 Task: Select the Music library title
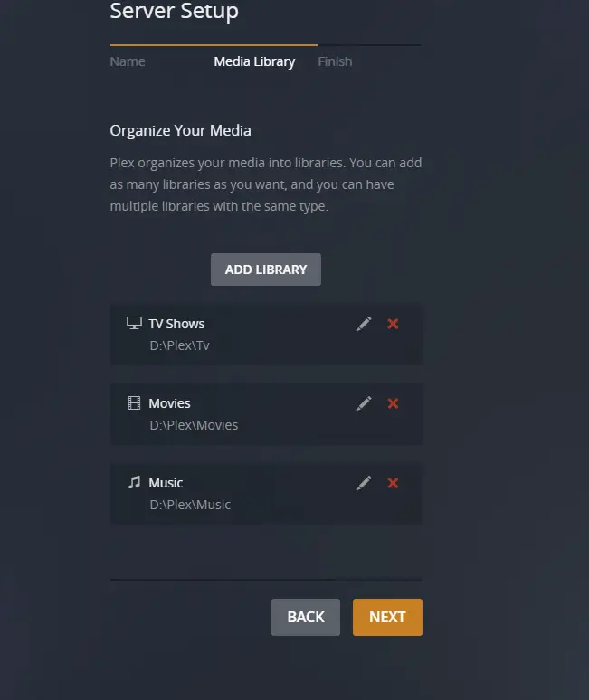coord(166,483)
